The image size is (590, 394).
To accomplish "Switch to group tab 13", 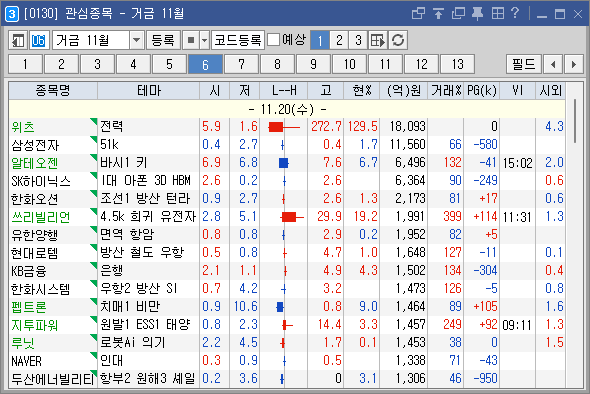I will pos(457,64).
